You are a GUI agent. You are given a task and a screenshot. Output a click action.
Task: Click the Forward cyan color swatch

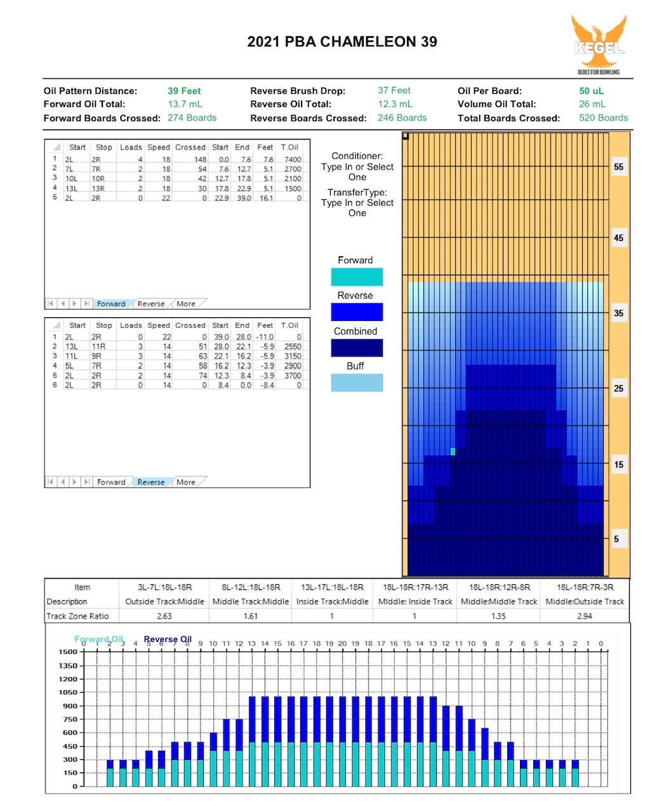[357, 277]
